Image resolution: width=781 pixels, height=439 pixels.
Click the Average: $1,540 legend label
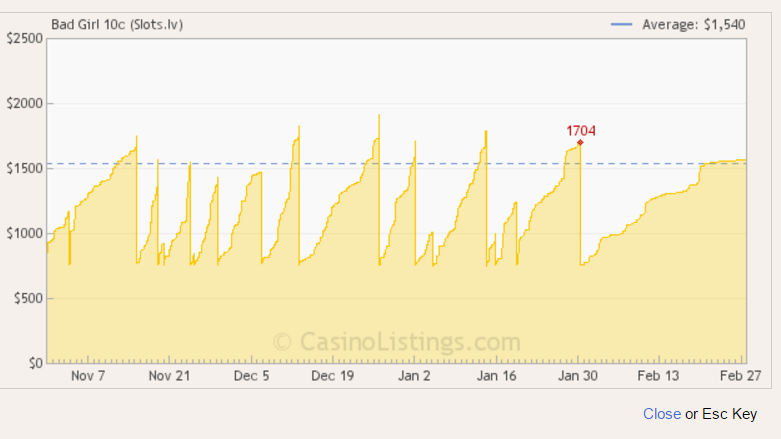pos(693,24)
